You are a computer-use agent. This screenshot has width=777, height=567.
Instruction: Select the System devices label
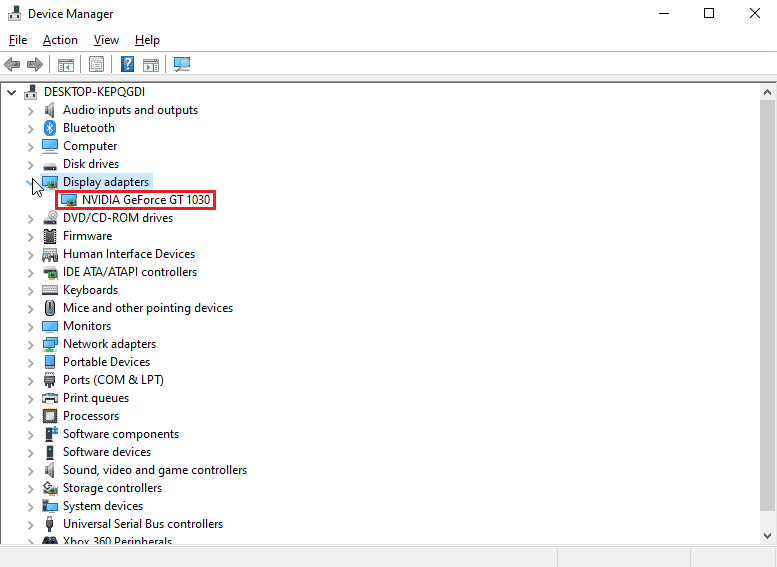[103, 506]
